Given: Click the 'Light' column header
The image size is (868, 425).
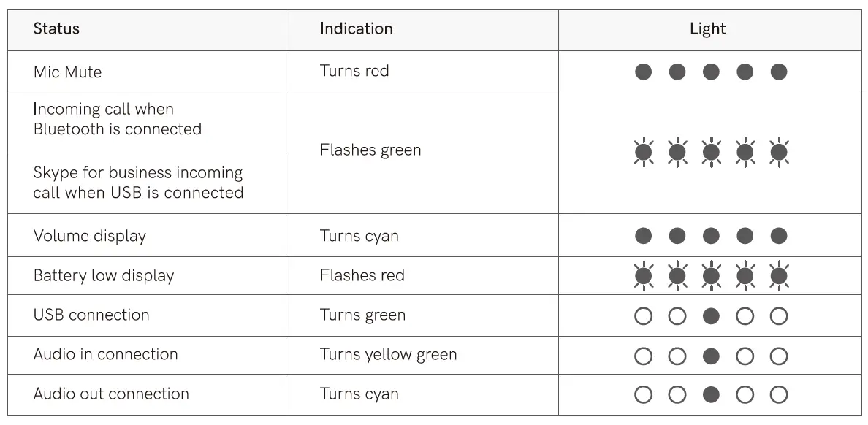Looking at the screenshot, I should pyautogui.click(x=707, y=29).
